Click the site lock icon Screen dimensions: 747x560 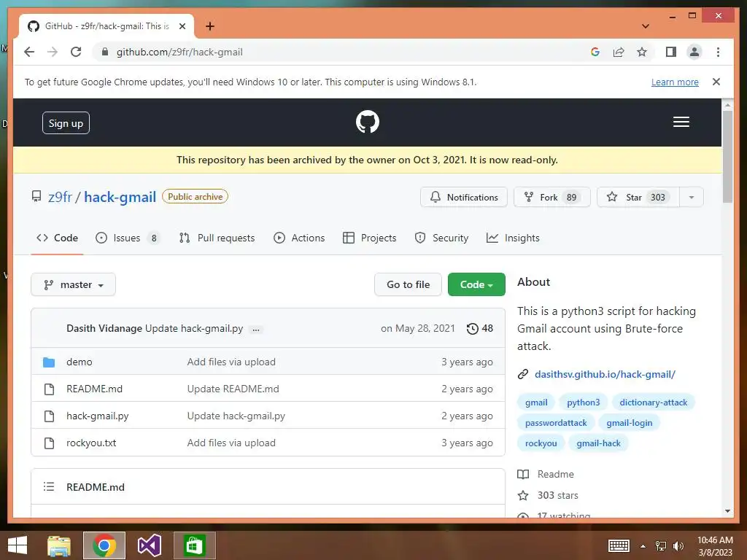105,52
